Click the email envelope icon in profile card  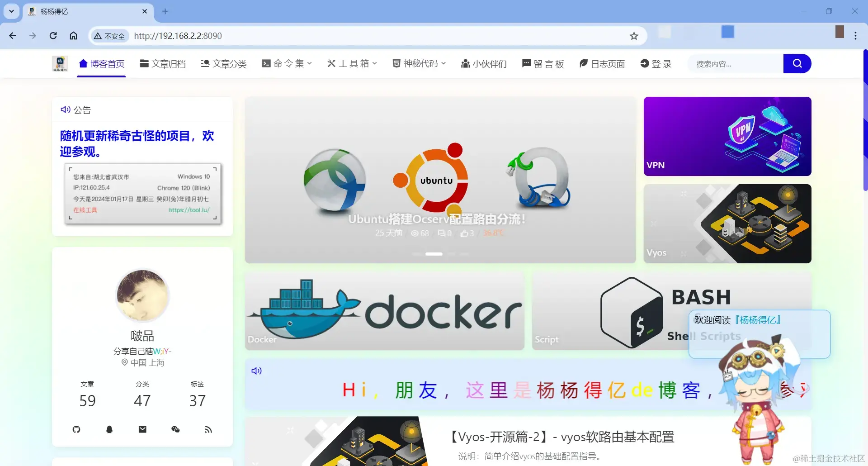click(x=142, y=429)
